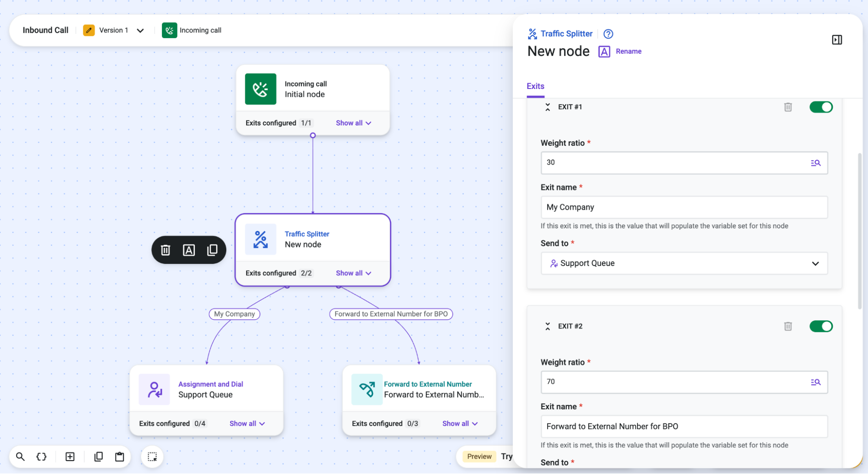This screenshot has width=868, height=474.
Task: Click the Assignment and Dial person icon
Action: pyautogui.click(x=154, y=389)
